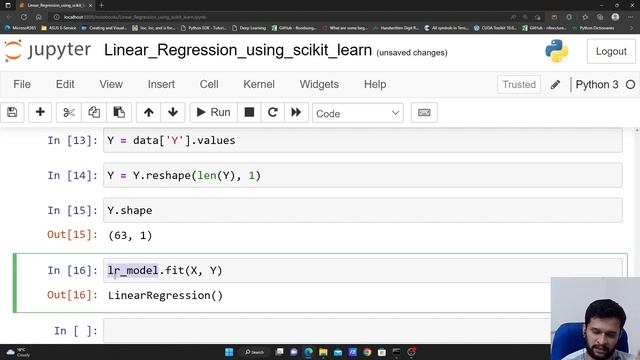
Task: Open the cell type dropdown showing Code
Action: (358, 113)
